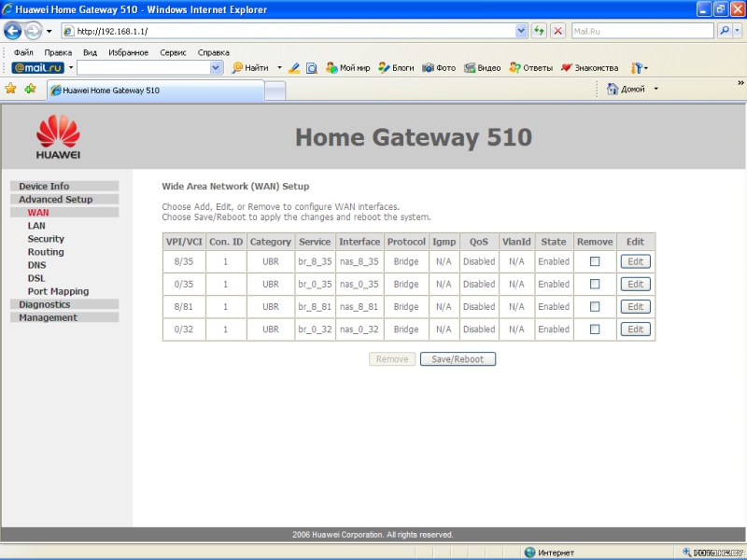Click the Favorites star icon

pyautogui.click(x=10, y=89)
